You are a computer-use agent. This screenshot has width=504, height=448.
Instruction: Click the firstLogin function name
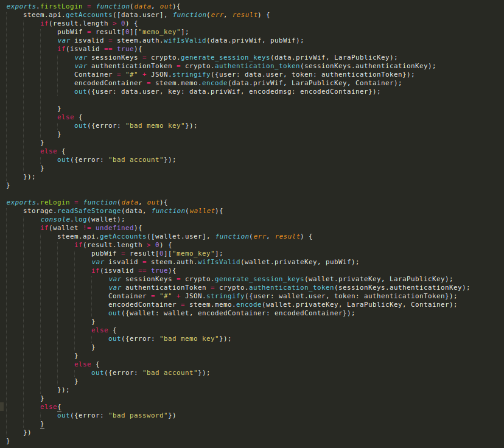61,6
